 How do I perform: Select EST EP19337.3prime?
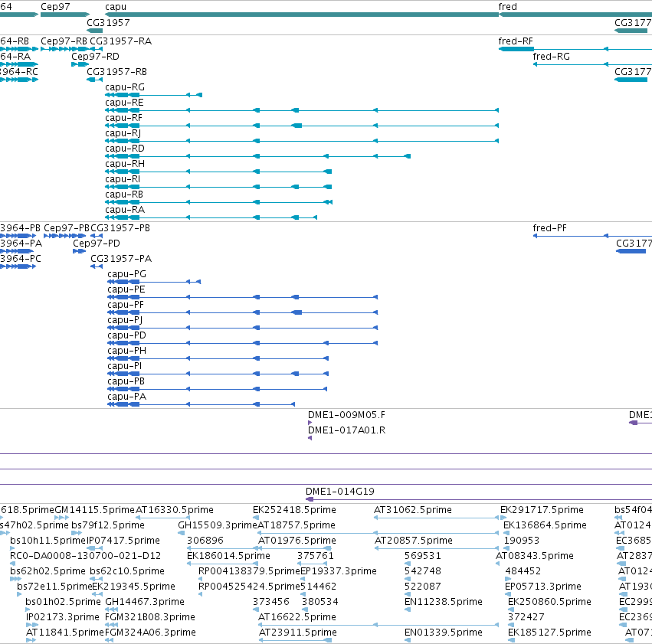pos(339,571)
